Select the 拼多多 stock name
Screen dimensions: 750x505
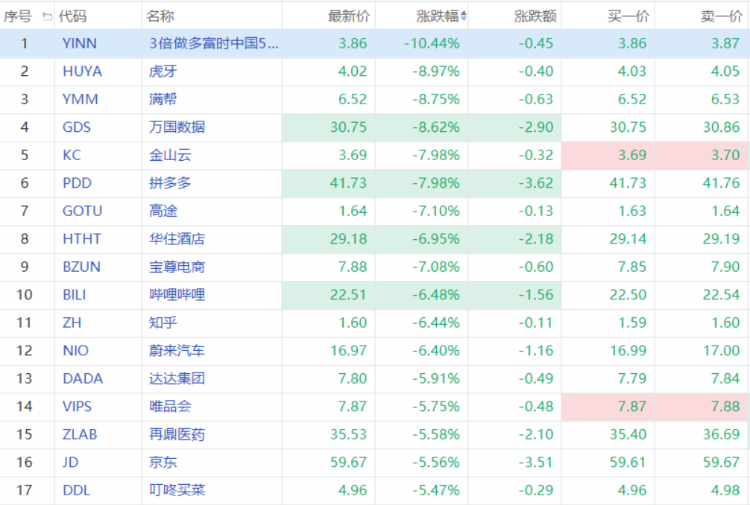[168, 183]
